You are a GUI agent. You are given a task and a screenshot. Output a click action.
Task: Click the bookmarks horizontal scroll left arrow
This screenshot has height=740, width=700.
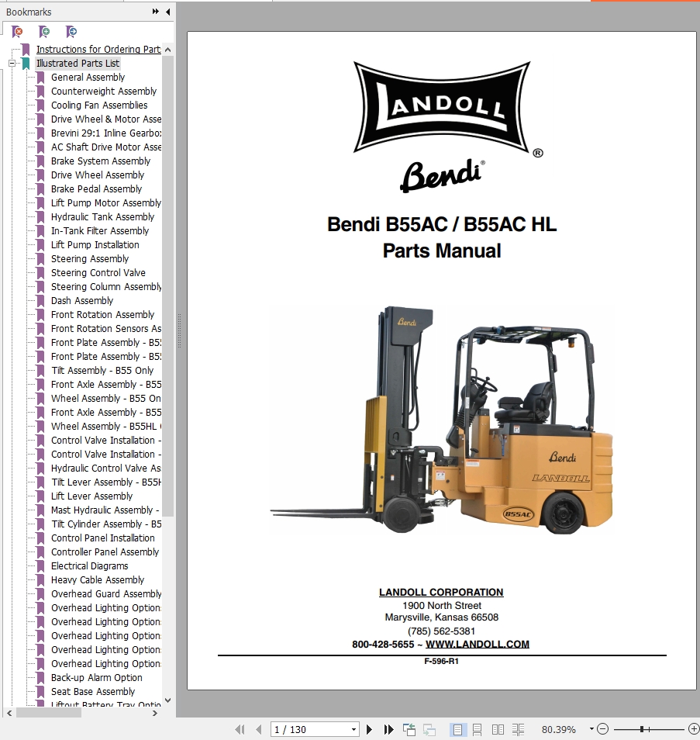(x=9, y=713)
